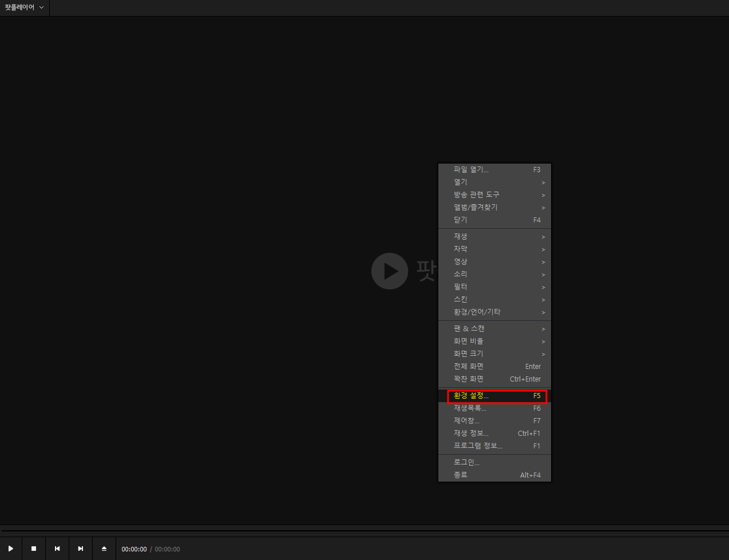Select 전체 화면 menu entry
This screenshot has width=729, height=560.
[494, 367]
